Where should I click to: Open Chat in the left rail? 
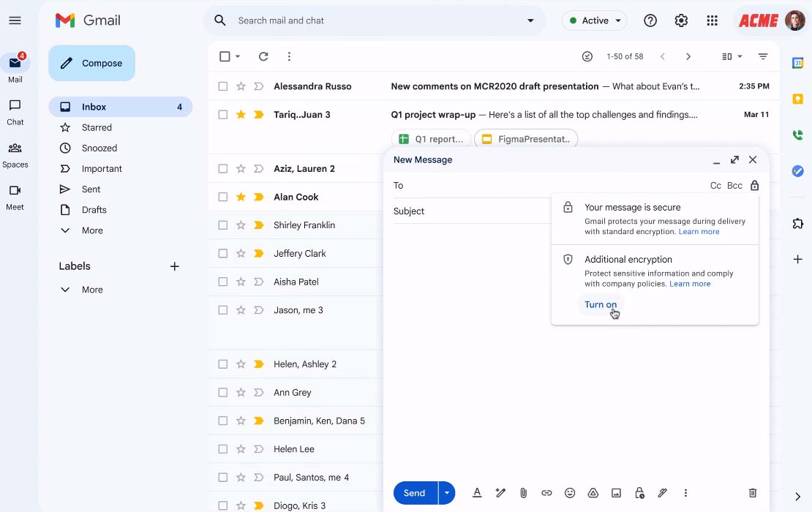[15, 113]
